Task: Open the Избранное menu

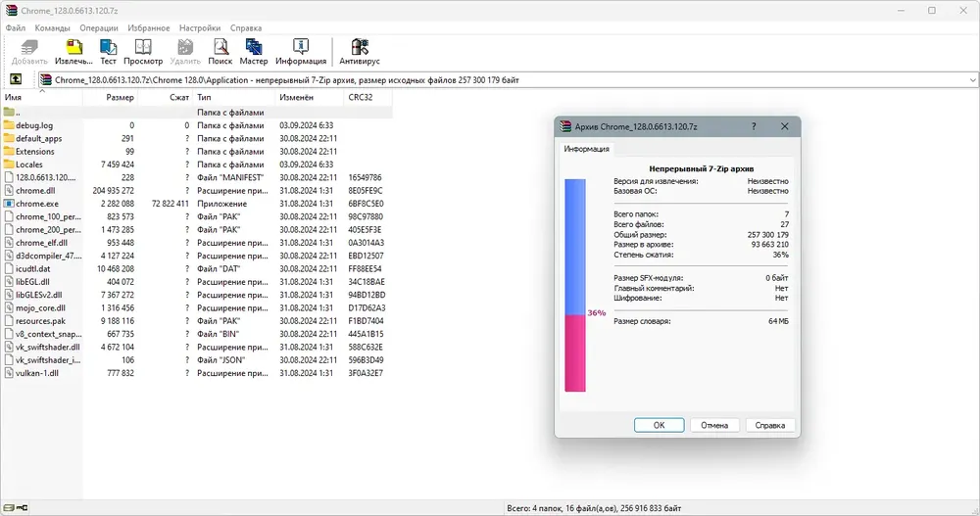Action: pos(149,28)
